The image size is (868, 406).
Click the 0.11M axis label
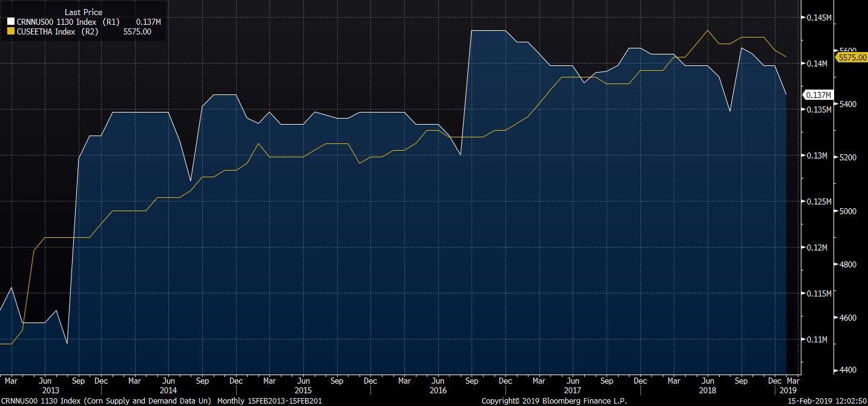tap(817, 339)
